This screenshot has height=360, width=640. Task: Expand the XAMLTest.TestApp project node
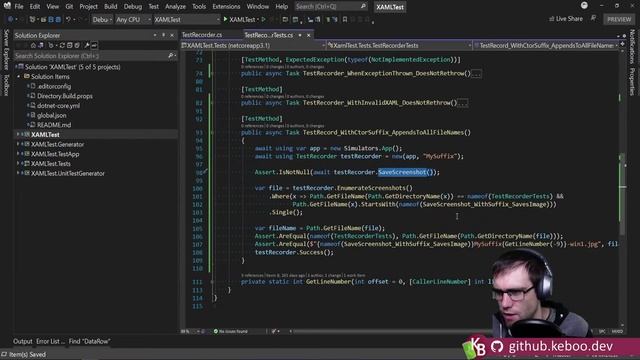coord(18,154)
